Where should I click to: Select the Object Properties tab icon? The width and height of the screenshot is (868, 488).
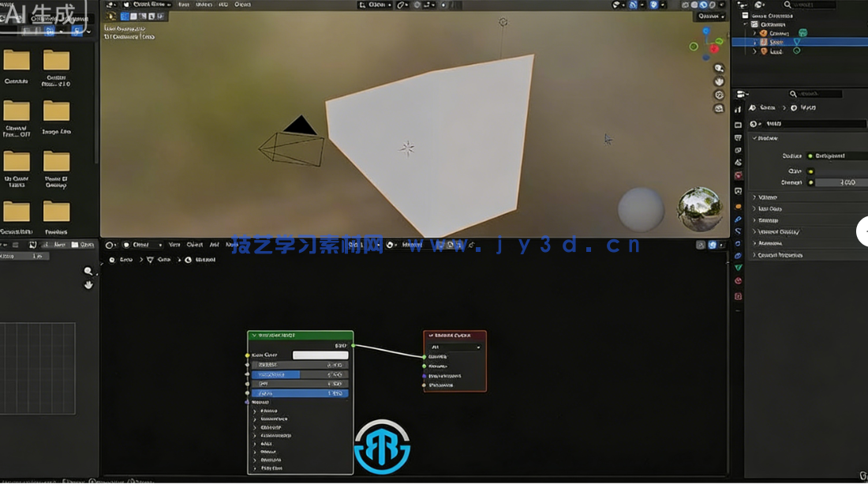[738, 190]
